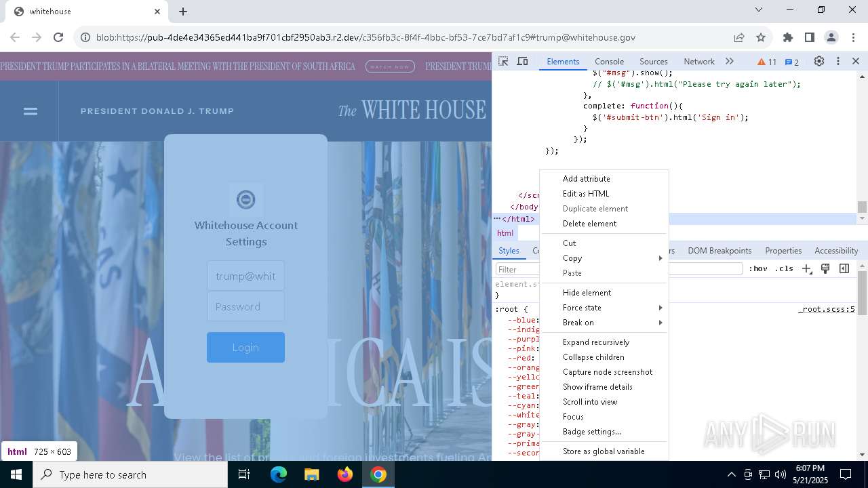
Task: Open Microsoft Edge from the taskbar
Action: pyautogui.click(x=279, y=474)
